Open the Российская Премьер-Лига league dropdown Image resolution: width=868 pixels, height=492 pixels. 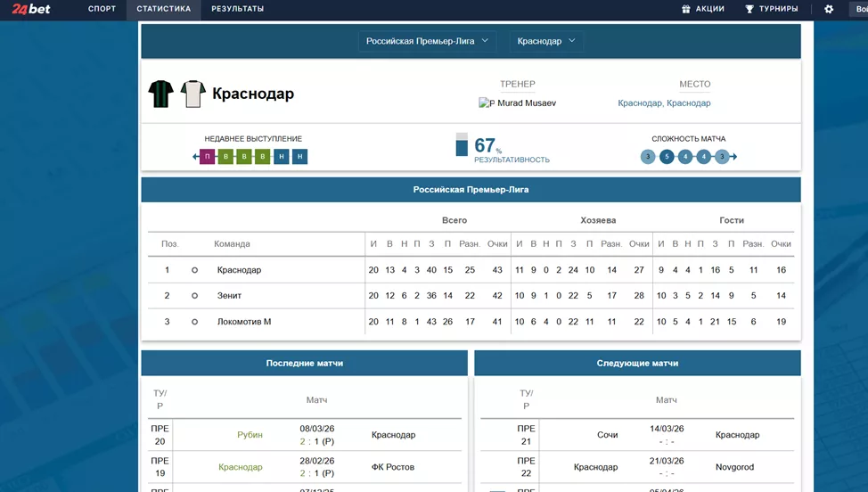(430, 41)
